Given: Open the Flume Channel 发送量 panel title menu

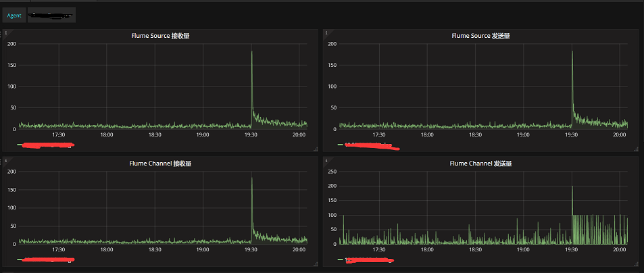Looking at the screenshot, I should (480, 164).
